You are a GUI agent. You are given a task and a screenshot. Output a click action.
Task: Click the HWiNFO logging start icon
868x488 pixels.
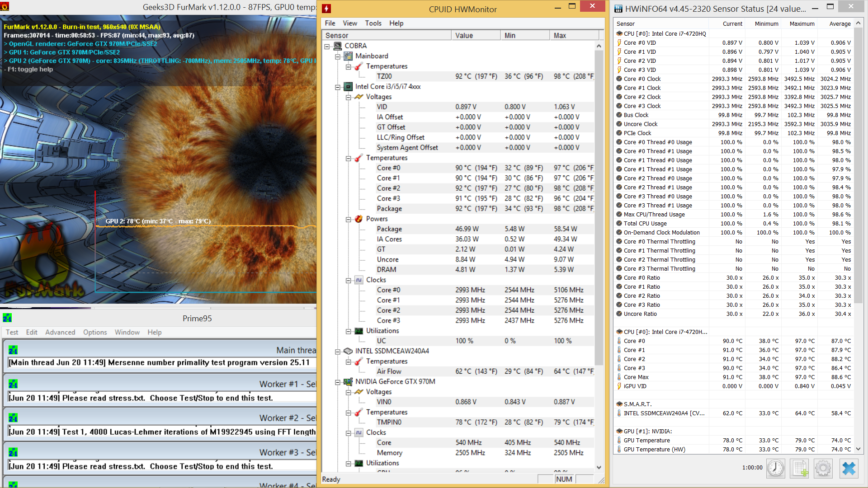click(799, 468)
